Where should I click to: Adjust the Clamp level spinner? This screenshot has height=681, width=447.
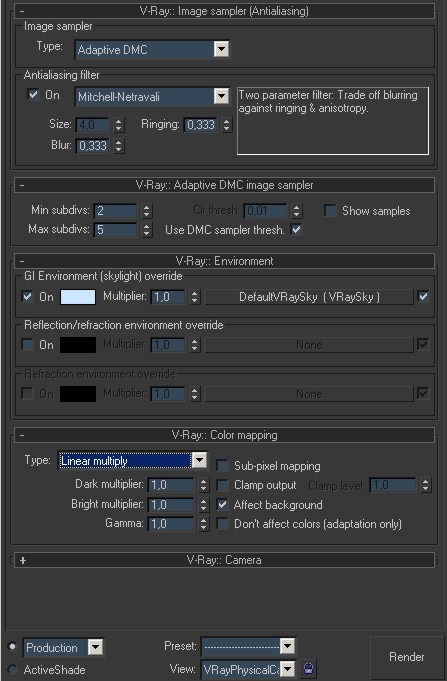pos(425,485)
